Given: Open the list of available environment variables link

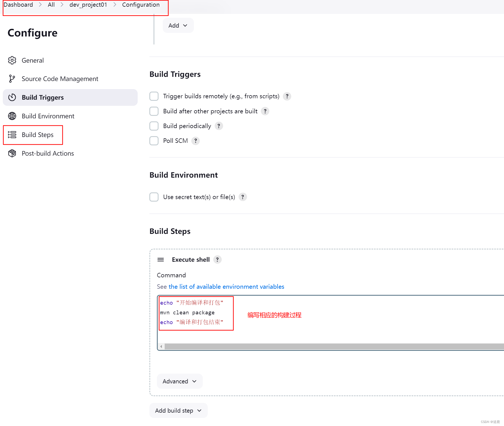Looking at the screenshot, I should [x=226, y=287].
